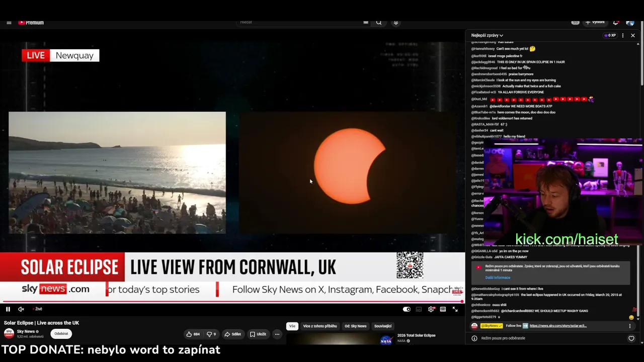The height and width of the screenshot is (362, 644).
Task: Open player settings gear
Action: tap(431, 309)
